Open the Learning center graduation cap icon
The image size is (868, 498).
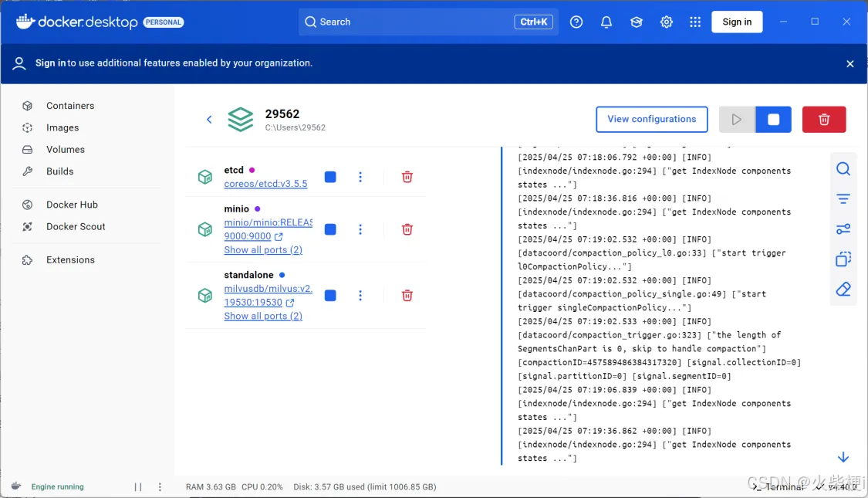(x=636, y=22)
